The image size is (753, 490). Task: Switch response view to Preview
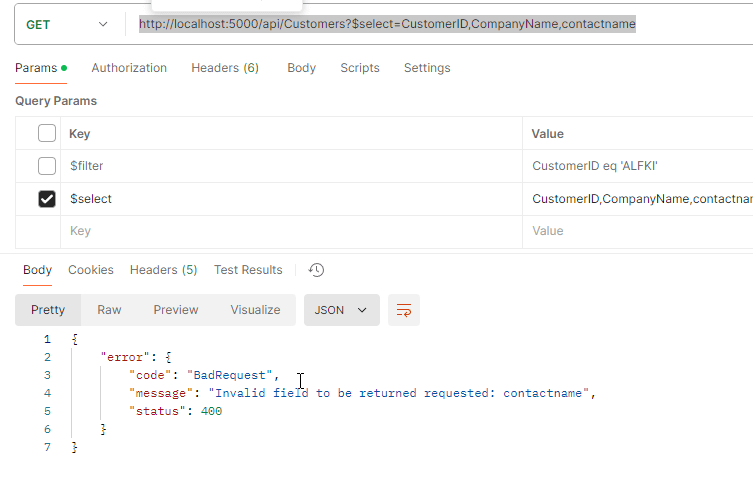(176, 310)
